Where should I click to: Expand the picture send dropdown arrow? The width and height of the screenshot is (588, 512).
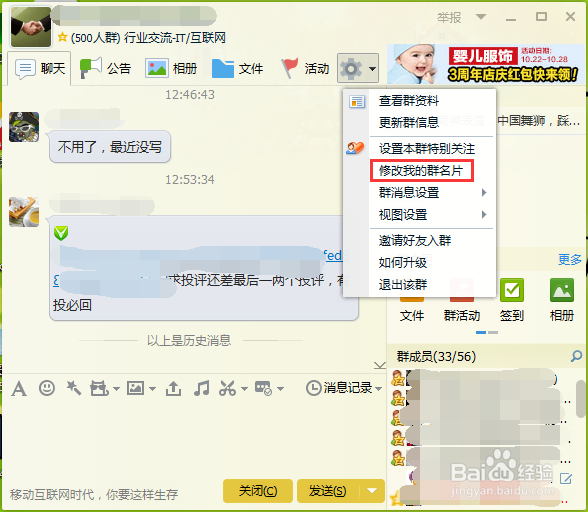[152, 389]
